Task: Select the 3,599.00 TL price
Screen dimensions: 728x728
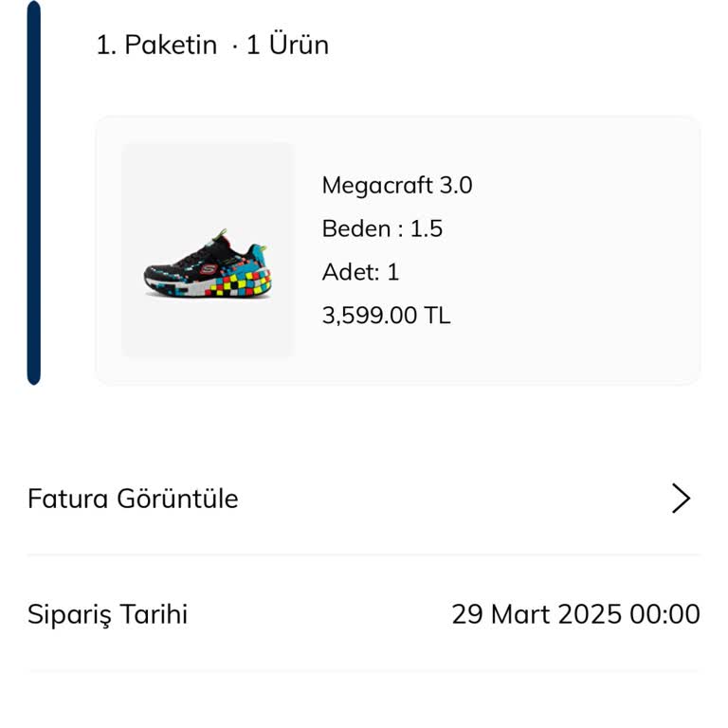Action: click(x=386, y=316)
